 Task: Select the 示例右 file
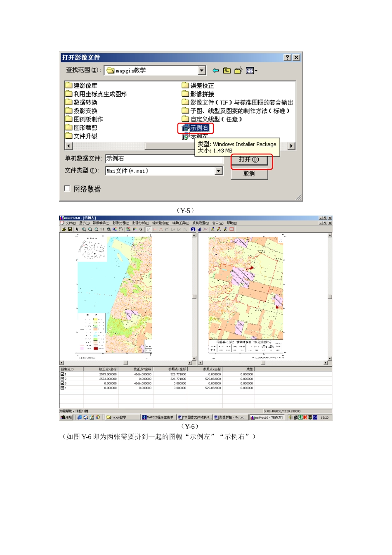195,128
